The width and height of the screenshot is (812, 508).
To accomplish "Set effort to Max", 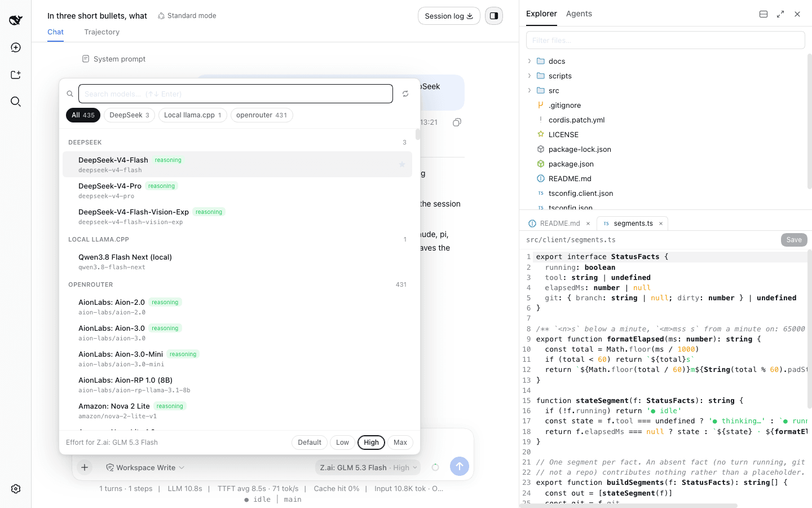I will click(400, 443).
